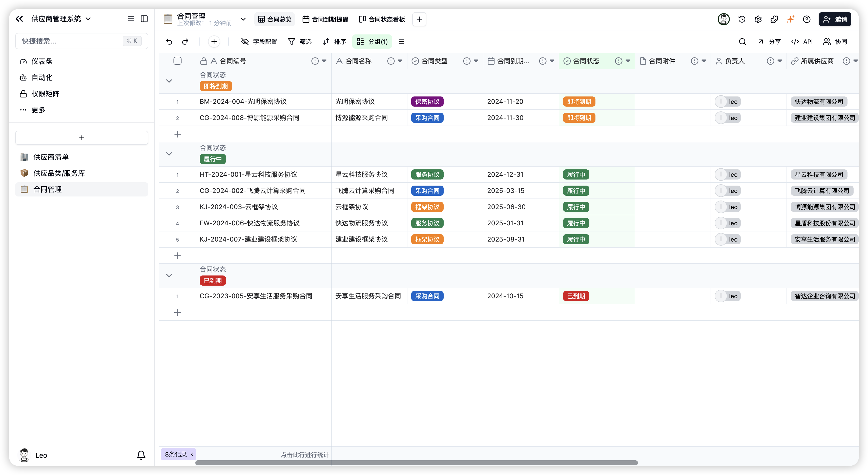868x475 pixels.
Task: Collapse the 履行中 group
Action: coord(169,154)
